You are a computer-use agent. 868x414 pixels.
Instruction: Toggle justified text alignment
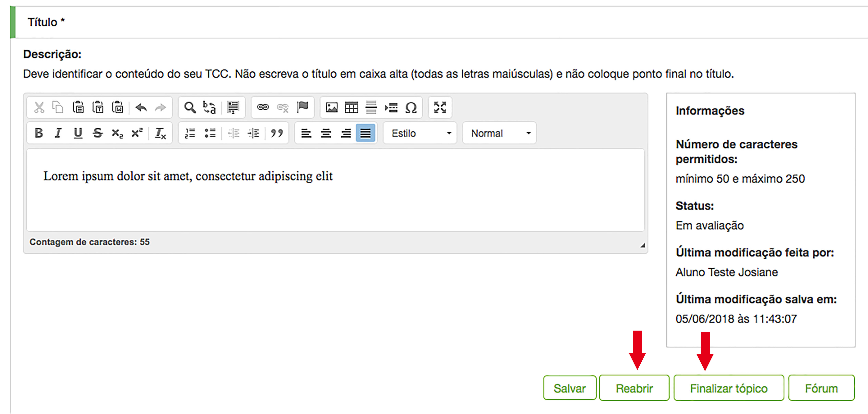(365, 133)
